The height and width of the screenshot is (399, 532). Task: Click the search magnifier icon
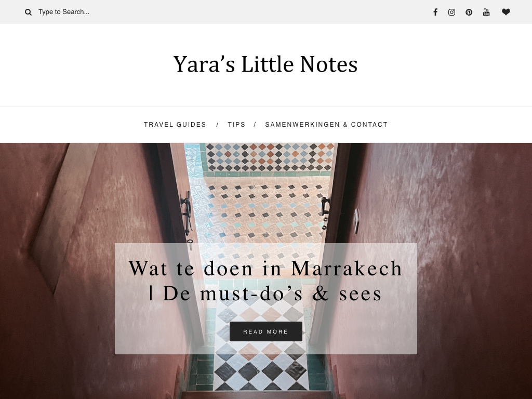coord(28,12)
